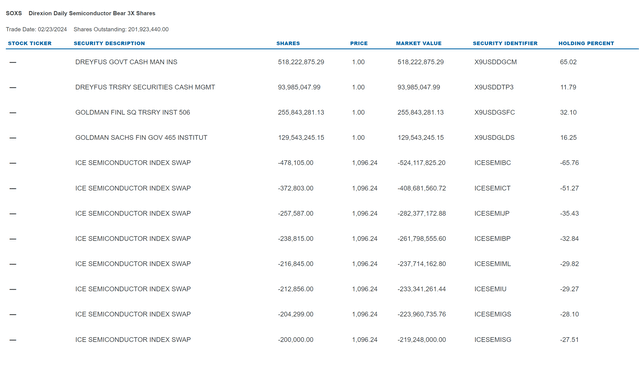Click market value -237,714,162.80

[422, 264]
